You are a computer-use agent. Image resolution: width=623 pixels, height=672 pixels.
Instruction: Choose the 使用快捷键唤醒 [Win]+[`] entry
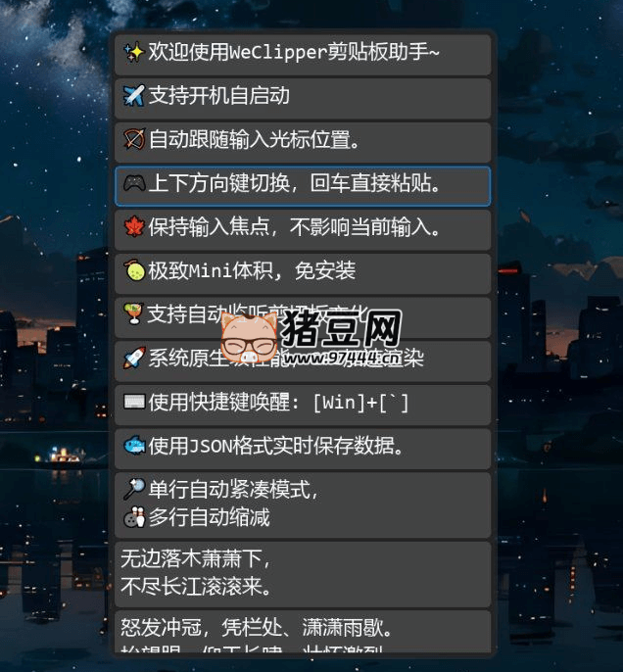(x=303, y=405)
